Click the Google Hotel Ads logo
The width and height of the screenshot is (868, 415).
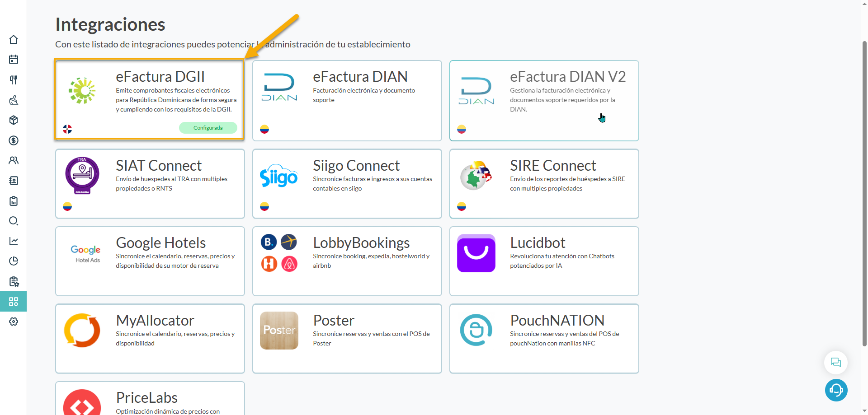[x=85, y=254]
